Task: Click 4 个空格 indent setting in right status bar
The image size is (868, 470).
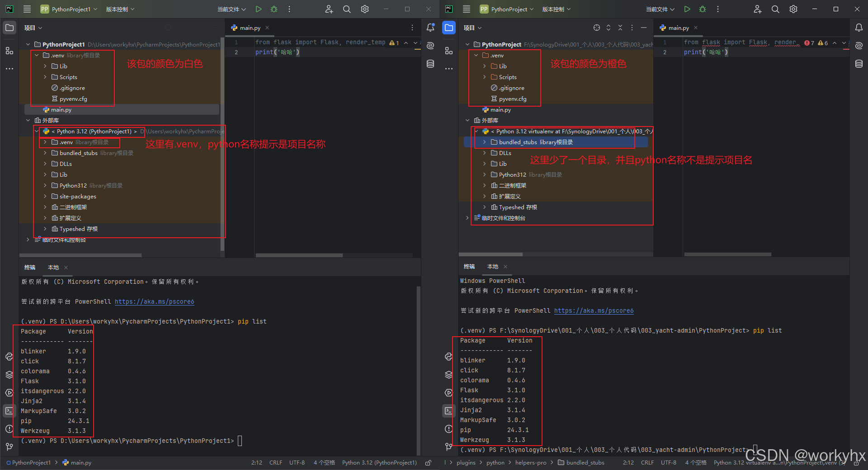Action: (x=696, y=463)
